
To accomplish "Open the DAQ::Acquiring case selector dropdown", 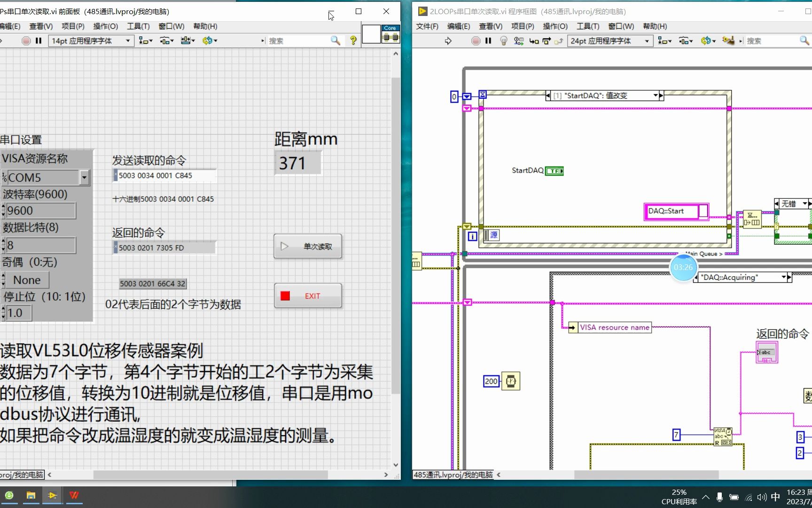I will [783, 278].
